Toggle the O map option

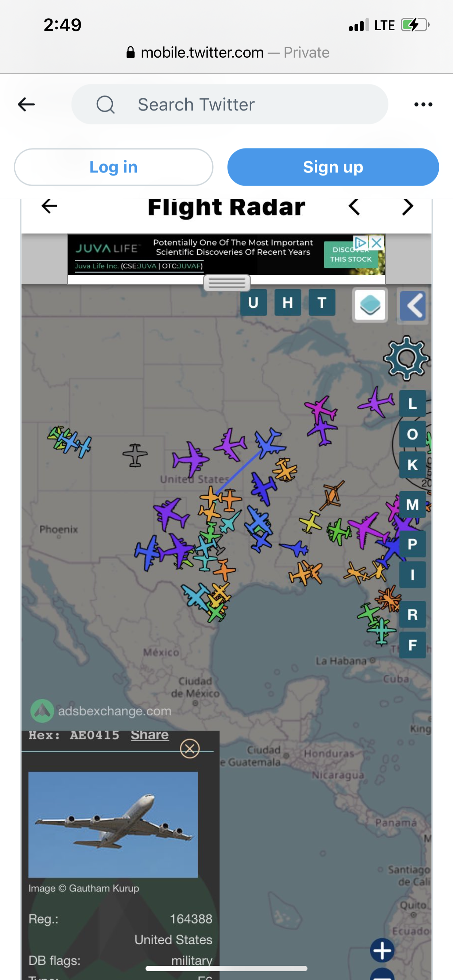pos(413,434)
